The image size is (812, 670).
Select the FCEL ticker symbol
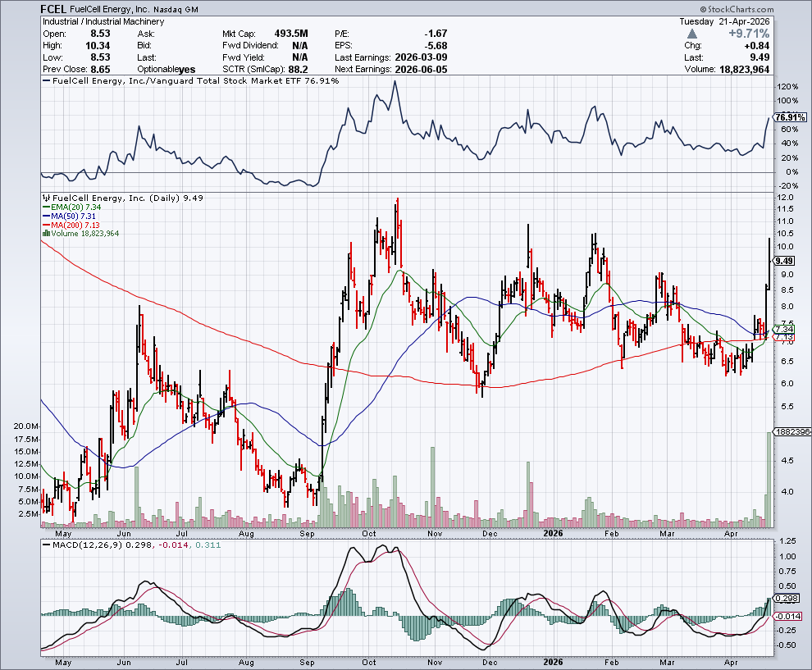(55, 9)
